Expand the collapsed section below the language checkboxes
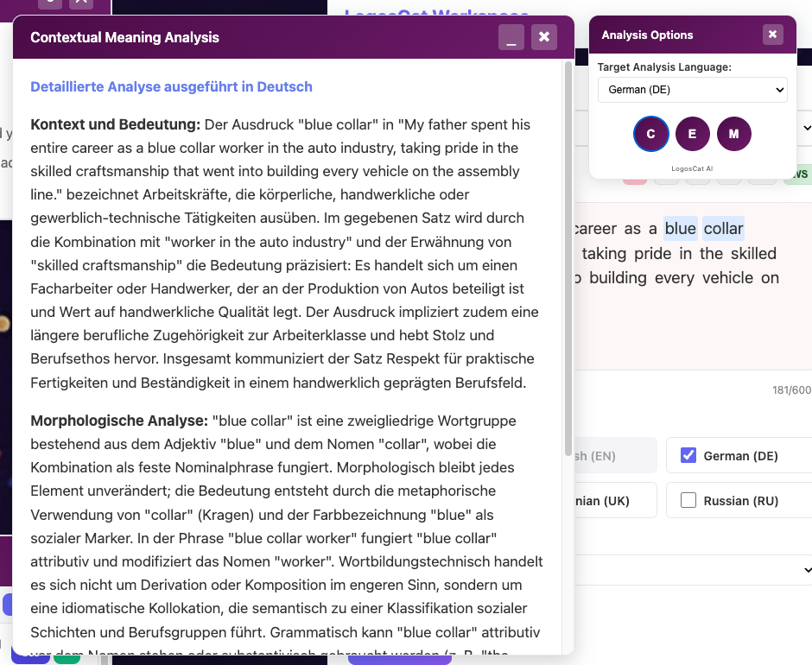The height and width of the screenshot is (665, 812). coord(806,570)
